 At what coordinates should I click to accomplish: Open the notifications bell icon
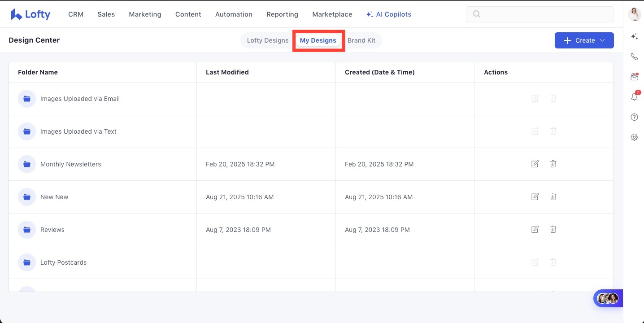click(x=634, y=96)
